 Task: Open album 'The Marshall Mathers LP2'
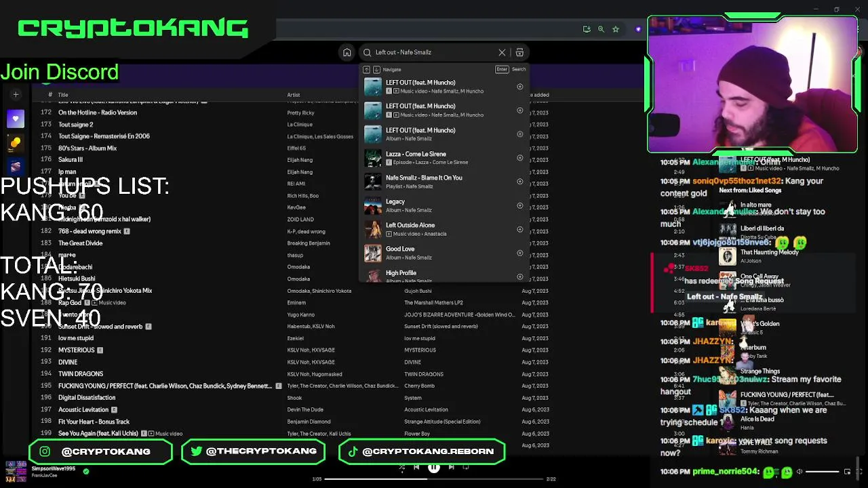(x=433, y=303)
